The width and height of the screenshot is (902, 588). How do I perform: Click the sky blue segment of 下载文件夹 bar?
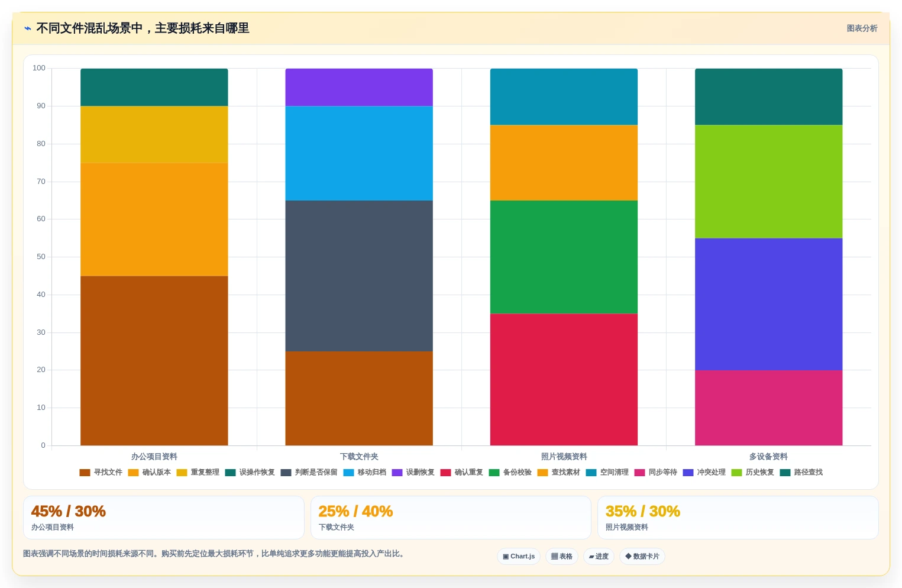[359, 153]
